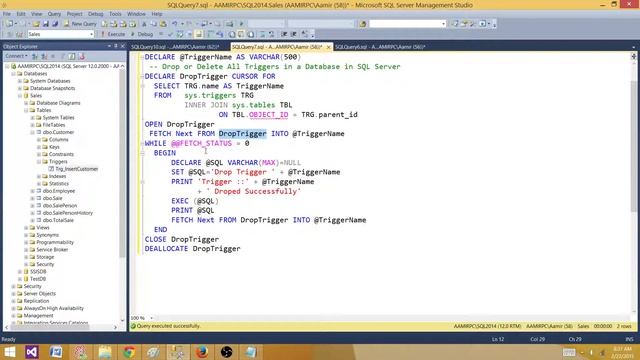Click the Disconnect icon in Object Explorer
640x360 pixels.
pos(44,56)
